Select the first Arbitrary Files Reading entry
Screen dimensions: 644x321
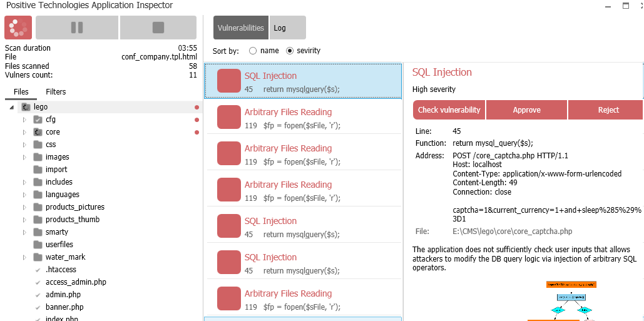pos(303,117)
